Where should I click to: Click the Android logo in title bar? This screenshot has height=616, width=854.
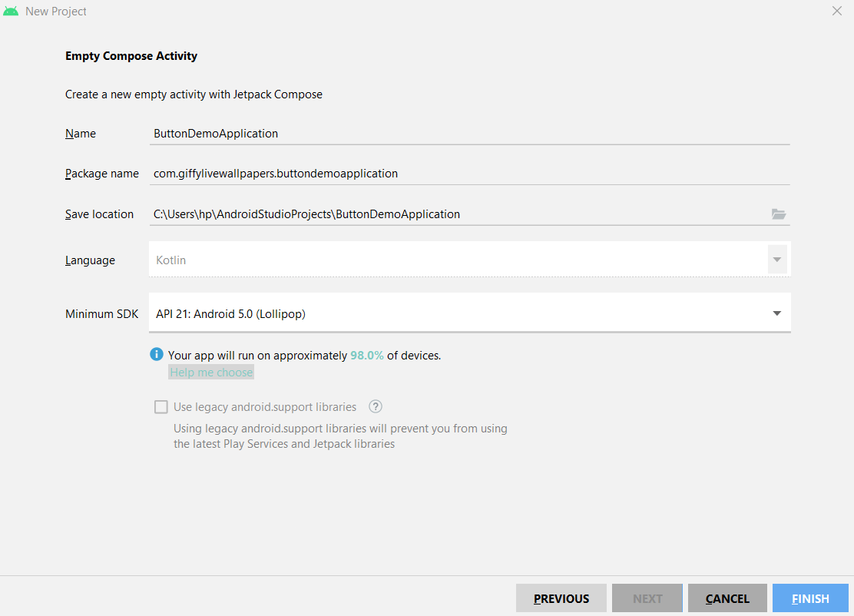point(11,11)
